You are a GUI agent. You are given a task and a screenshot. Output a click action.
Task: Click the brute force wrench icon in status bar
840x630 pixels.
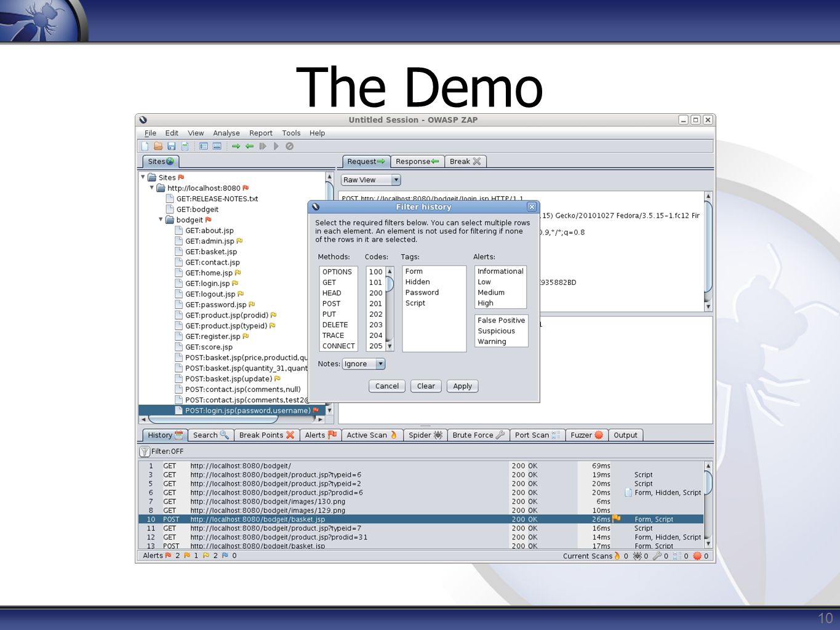tap(657, 556)
